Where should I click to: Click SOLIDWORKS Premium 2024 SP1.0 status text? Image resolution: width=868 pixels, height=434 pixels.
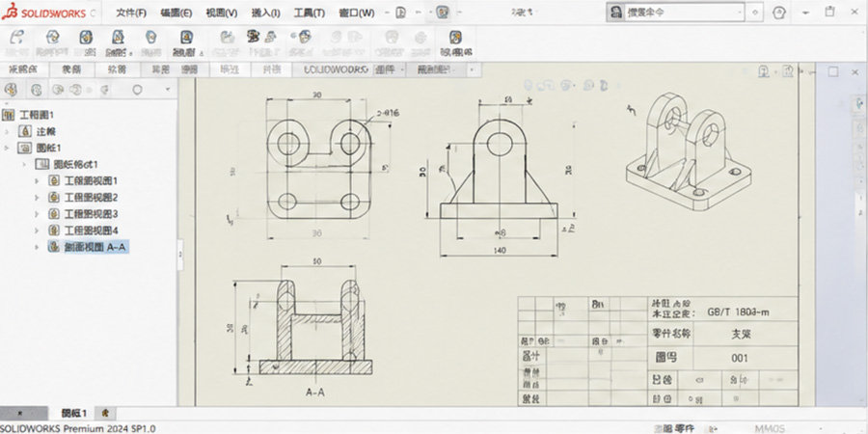tap(78, 428)
